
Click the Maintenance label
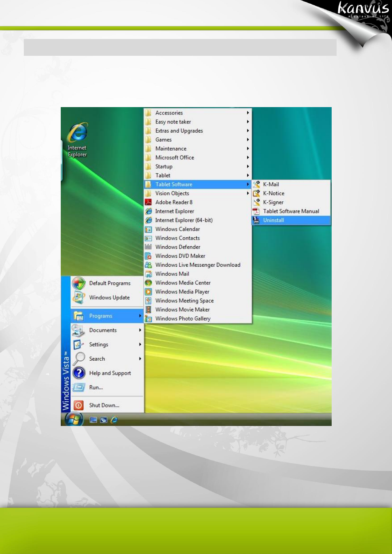pyautogui.click(x=171, y=149)
